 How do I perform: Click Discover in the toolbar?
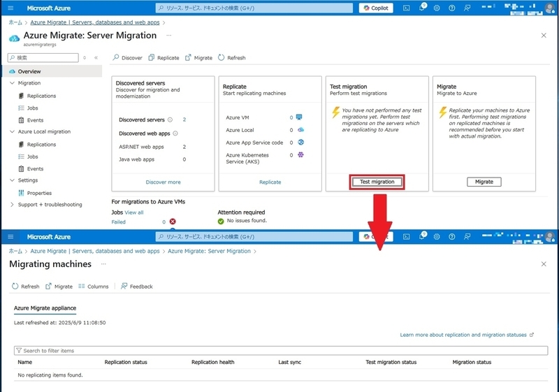pyautogui.click(x=127, y=58)
